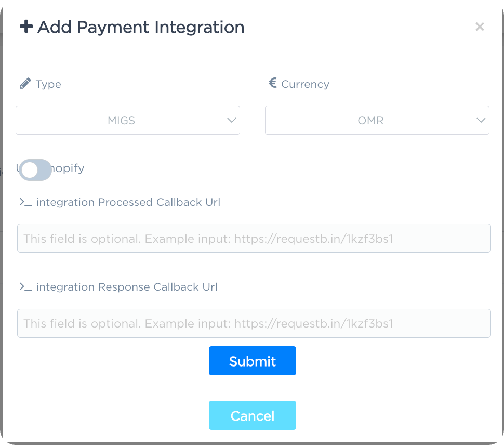Toggle the Use Shopify switch

point(35,170)
